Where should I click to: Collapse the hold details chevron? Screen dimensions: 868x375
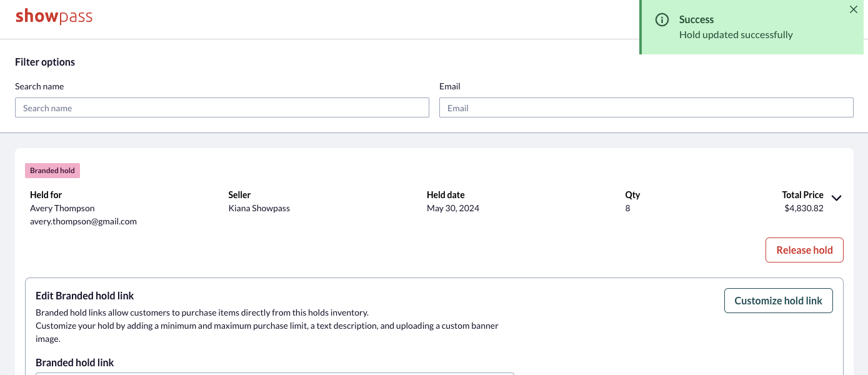837,198
